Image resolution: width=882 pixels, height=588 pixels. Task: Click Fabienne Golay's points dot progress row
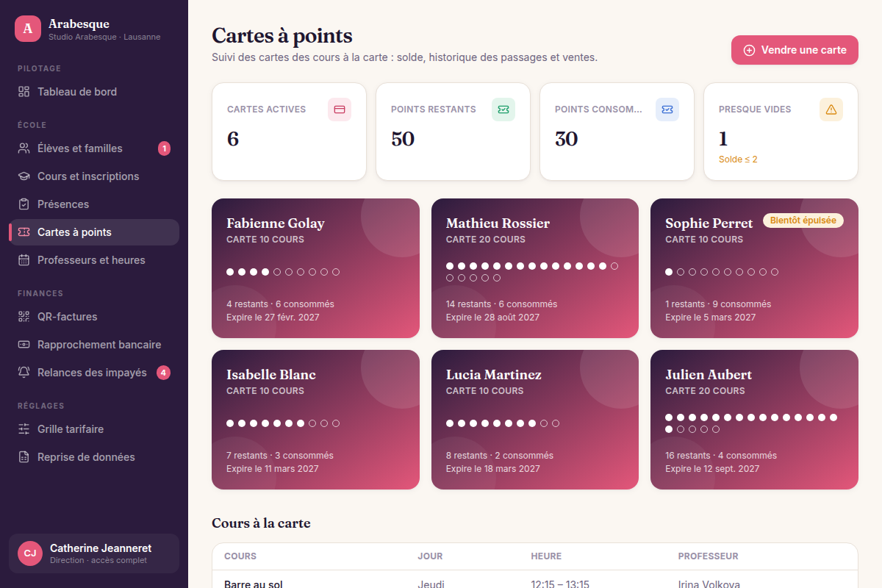[283, 272]
